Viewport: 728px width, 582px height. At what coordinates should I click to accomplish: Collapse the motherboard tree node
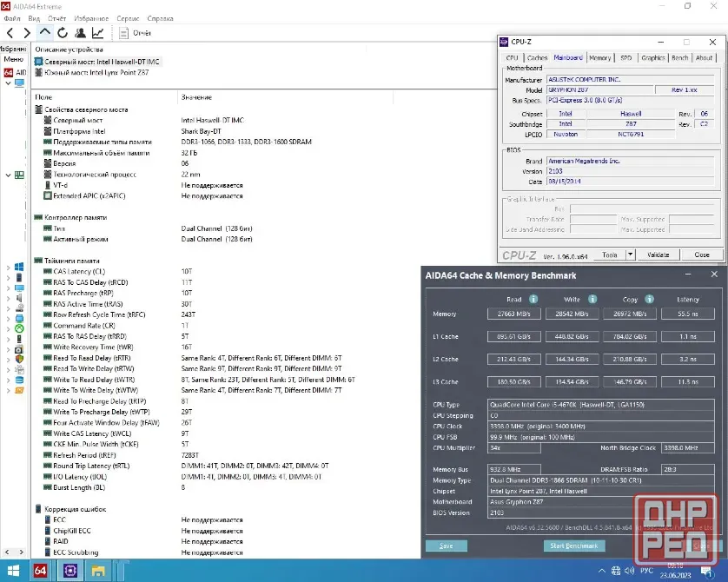click(8, 175)
